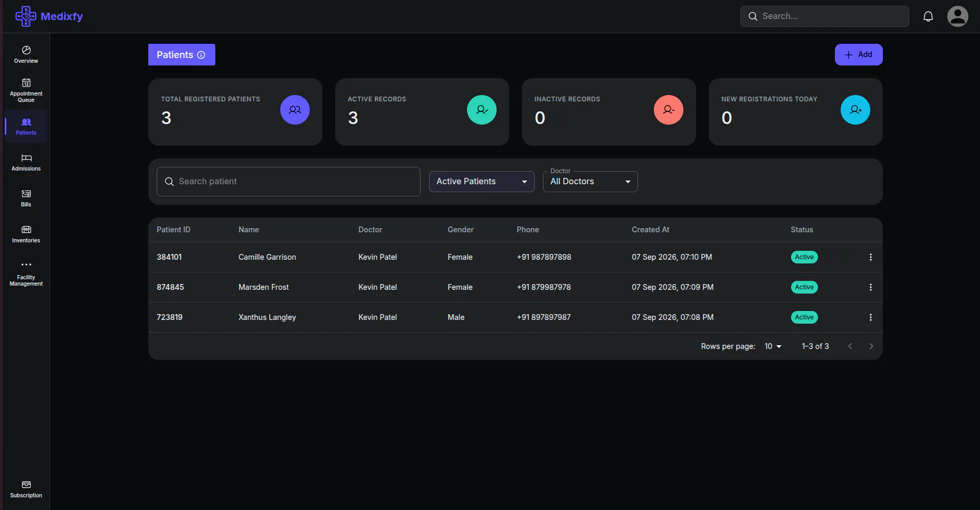The image size is (980, 510).
Task: Focus the top global Search field
Action: tap(825, 16)
